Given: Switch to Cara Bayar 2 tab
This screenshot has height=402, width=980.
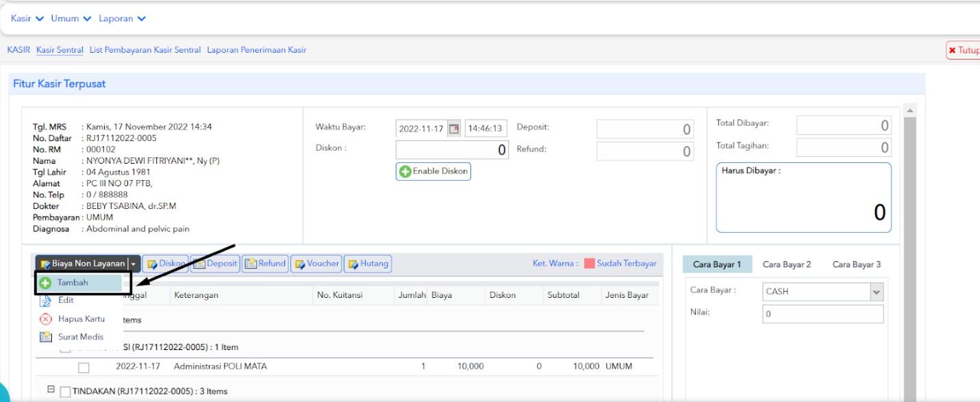Looking at the screenshot, I should click(x=787, y=264).
